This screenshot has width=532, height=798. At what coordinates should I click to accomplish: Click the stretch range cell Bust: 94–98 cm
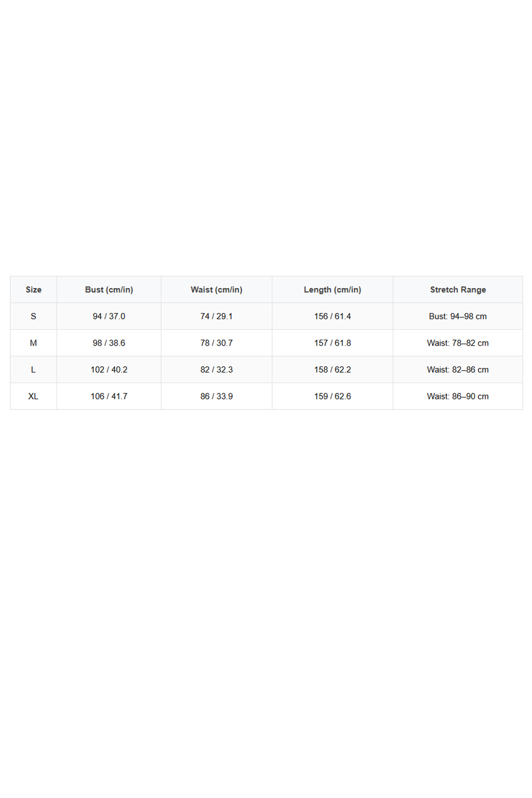coord(458,316)
